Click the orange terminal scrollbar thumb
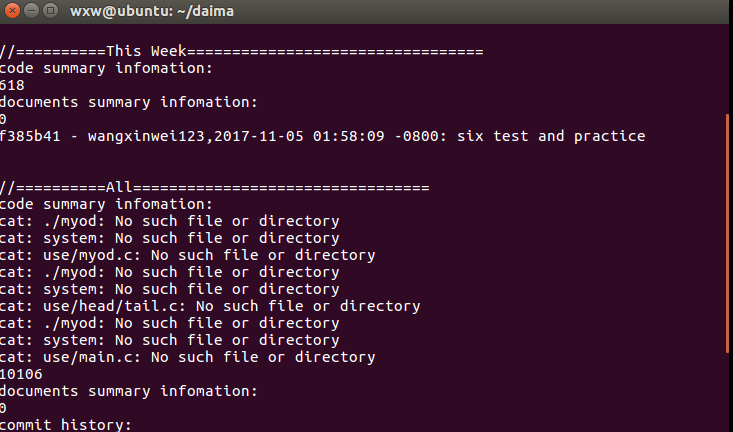Image resolution: width=733 pixels, height=432 pixels. [728, 233]
